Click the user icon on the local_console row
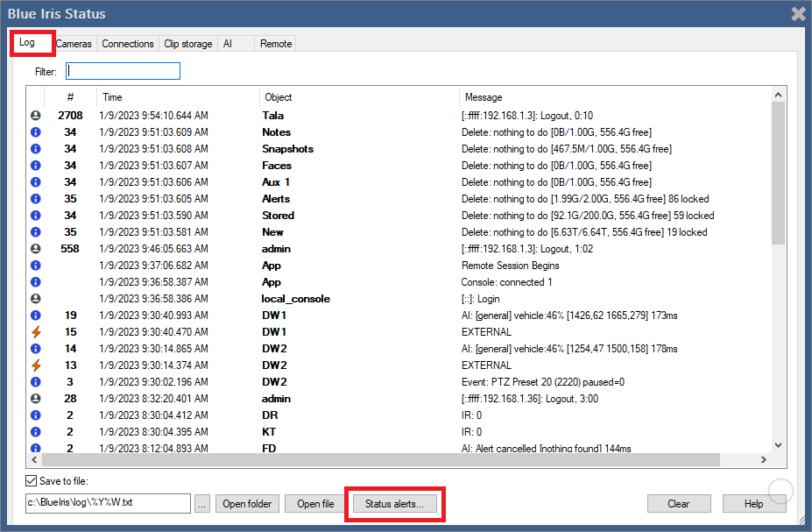The height and width of the screenshot is (532, 812). point(35,299)
